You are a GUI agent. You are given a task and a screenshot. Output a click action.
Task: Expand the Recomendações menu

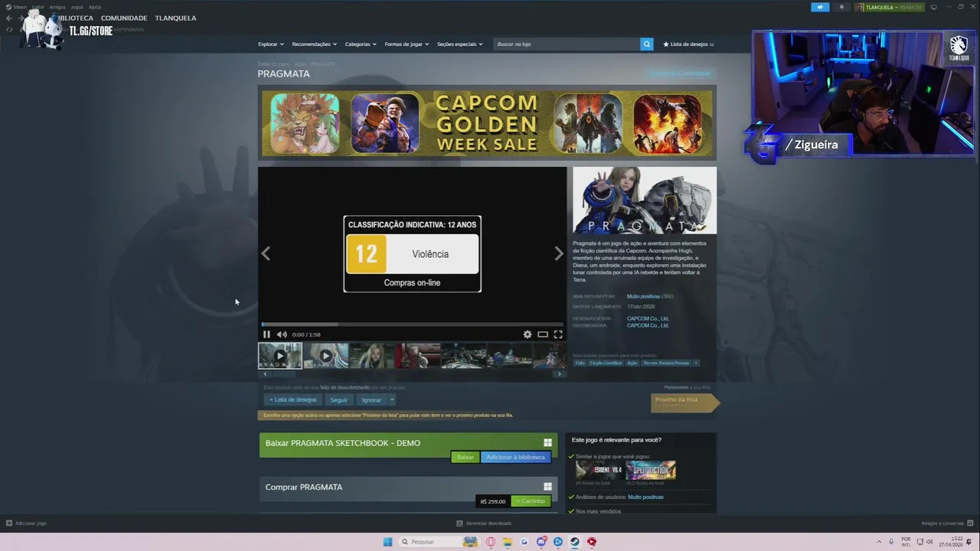[315, 44]
